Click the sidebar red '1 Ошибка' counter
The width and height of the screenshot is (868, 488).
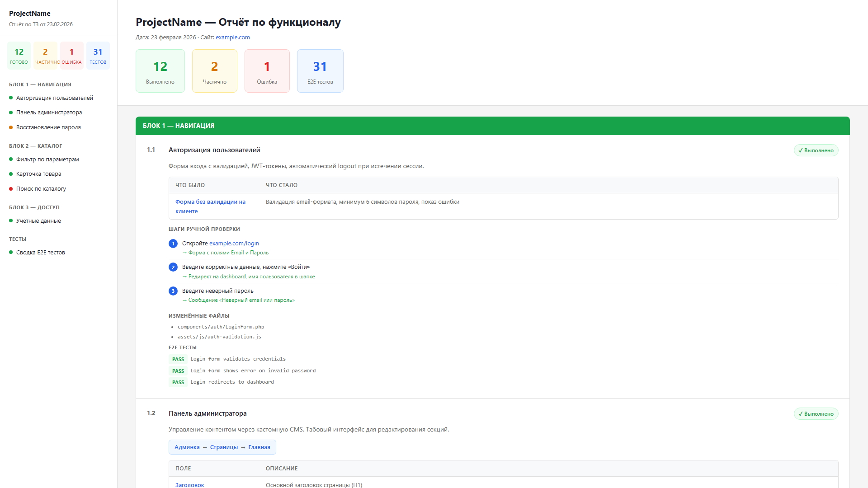[x=71, y=56]
